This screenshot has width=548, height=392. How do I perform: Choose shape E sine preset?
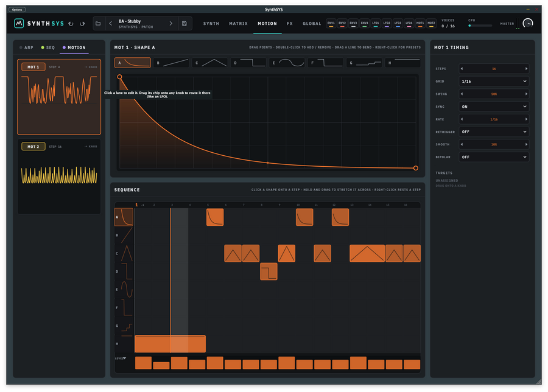tap(287, 63)
